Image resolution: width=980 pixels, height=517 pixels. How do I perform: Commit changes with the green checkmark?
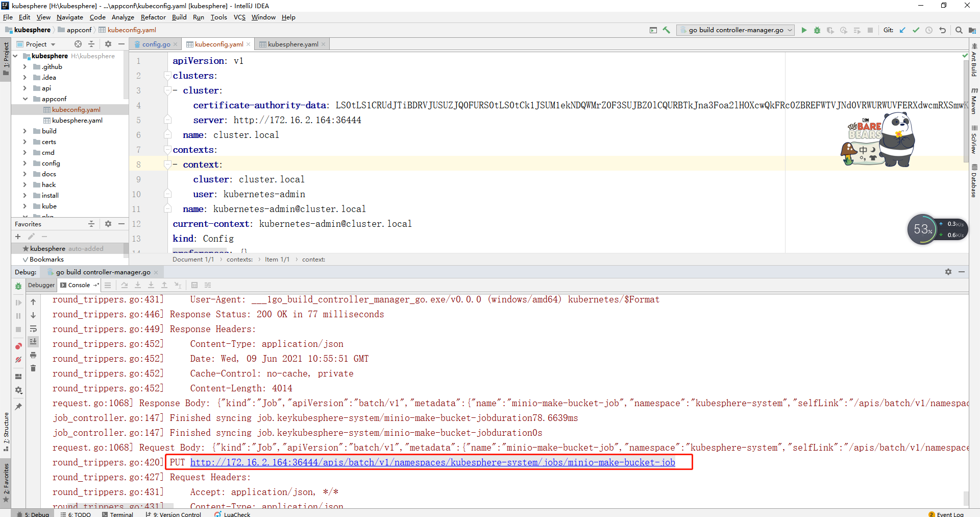(x=916, y=30)
